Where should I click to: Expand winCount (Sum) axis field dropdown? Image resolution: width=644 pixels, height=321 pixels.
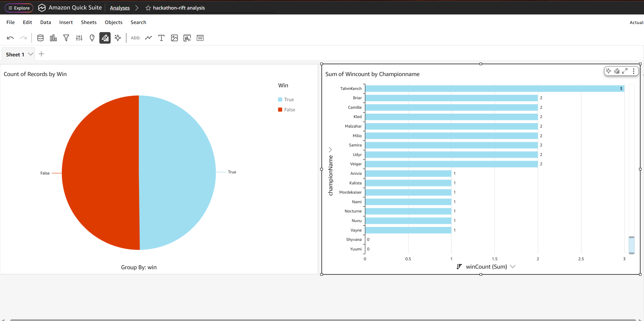(513, 267)
